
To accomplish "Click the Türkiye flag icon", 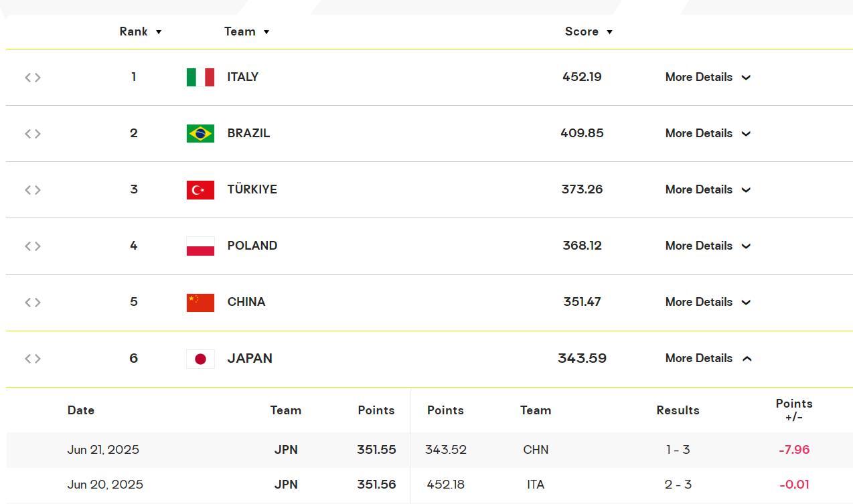I will pos(200,189).
